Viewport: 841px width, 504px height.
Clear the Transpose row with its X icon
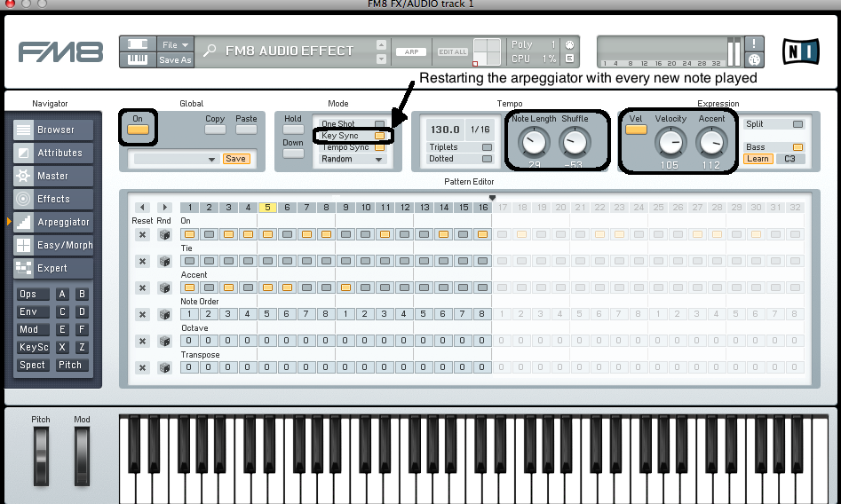142,368
